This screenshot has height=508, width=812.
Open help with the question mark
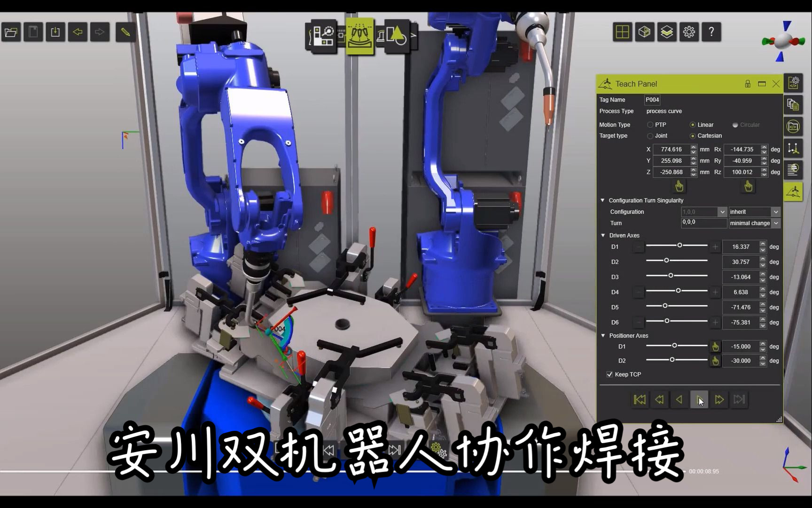[x=711, y=32]
